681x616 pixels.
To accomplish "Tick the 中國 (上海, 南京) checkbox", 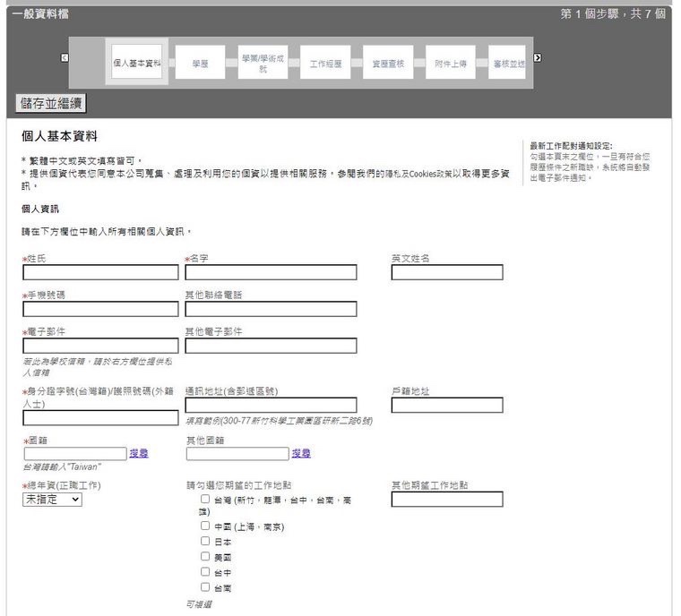I will 205,526.
